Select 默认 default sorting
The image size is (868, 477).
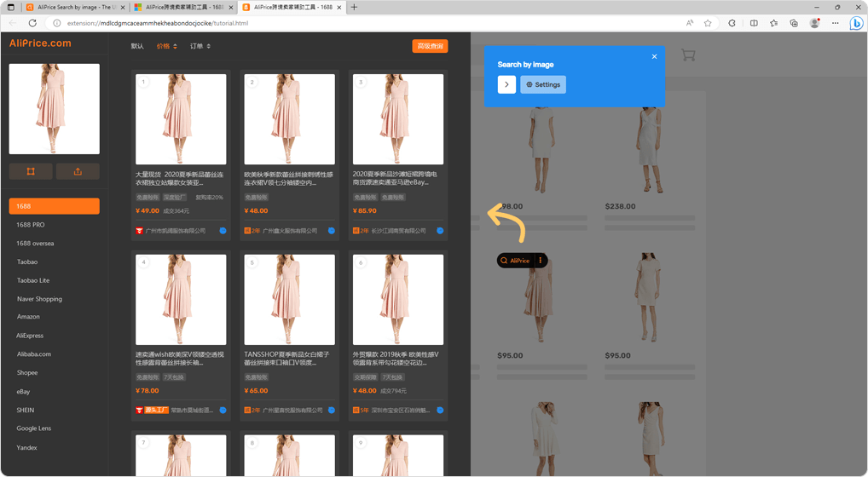[x=137, y=46]
